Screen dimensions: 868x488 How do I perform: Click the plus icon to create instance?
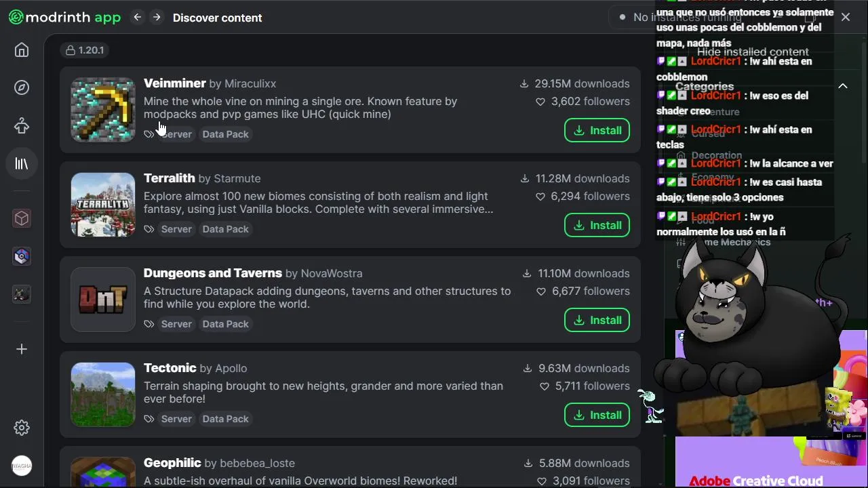pyautogui.click(x=22, y=349)
